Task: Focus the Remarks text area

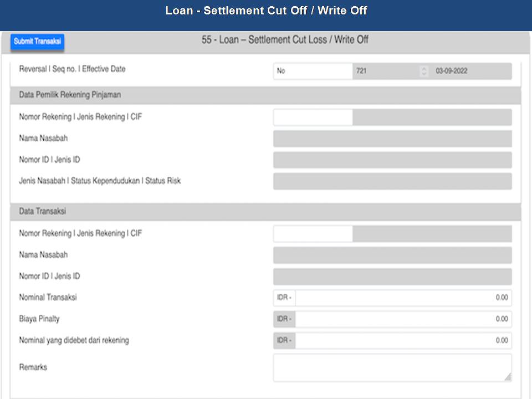Action: pos(391,367)
